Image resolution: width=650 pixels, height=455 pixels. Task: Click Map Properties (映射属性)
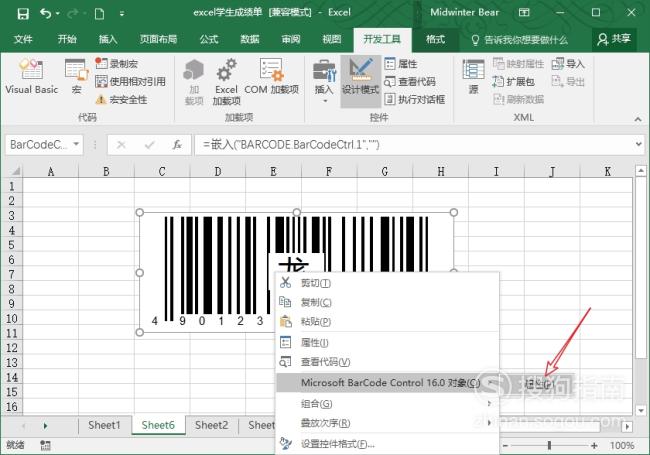click(x=518, y=64)
